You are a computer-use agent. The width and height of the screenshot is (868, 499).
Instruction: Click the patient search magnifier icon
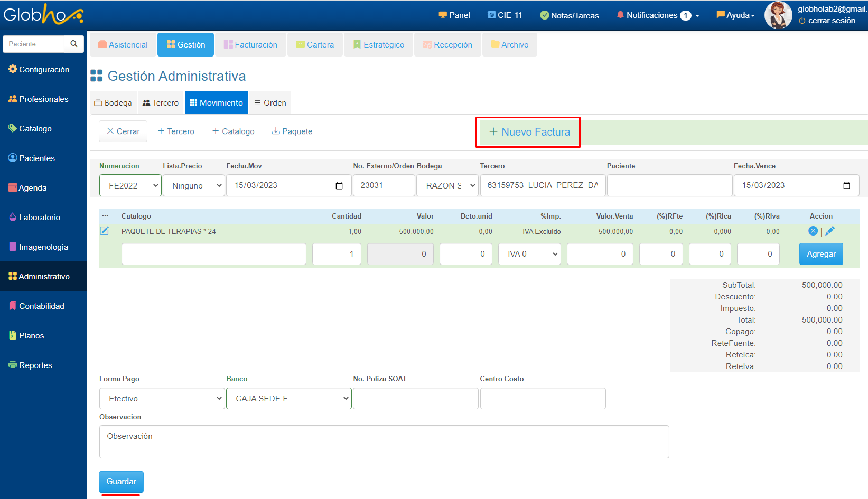[x=74, y=44]
